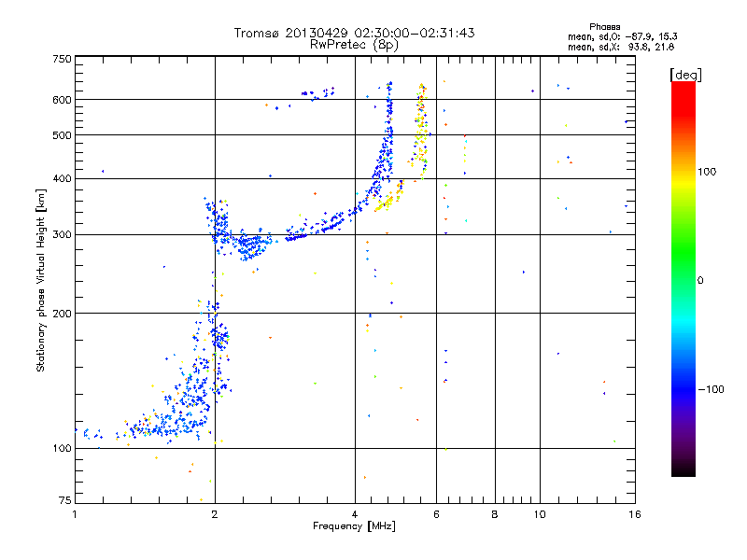Click the x-axis tick label '2'

click(x=215, y=514)
